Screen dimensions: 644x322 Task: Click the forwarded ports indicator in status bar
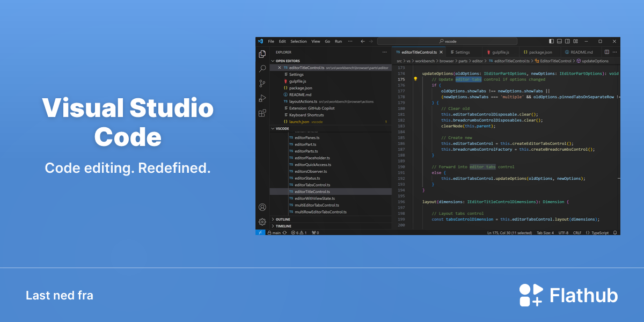coord(315,233)
